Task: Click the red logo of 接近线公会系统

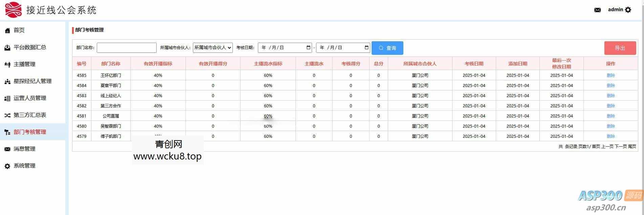Action: [x=13, y=10]
